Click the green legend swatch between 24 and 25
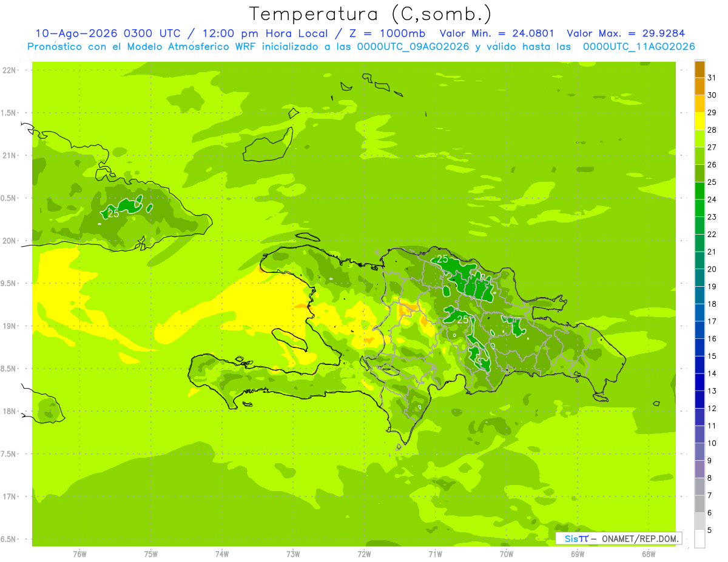The height and width of the screenshot is (562, 728). 699,190
